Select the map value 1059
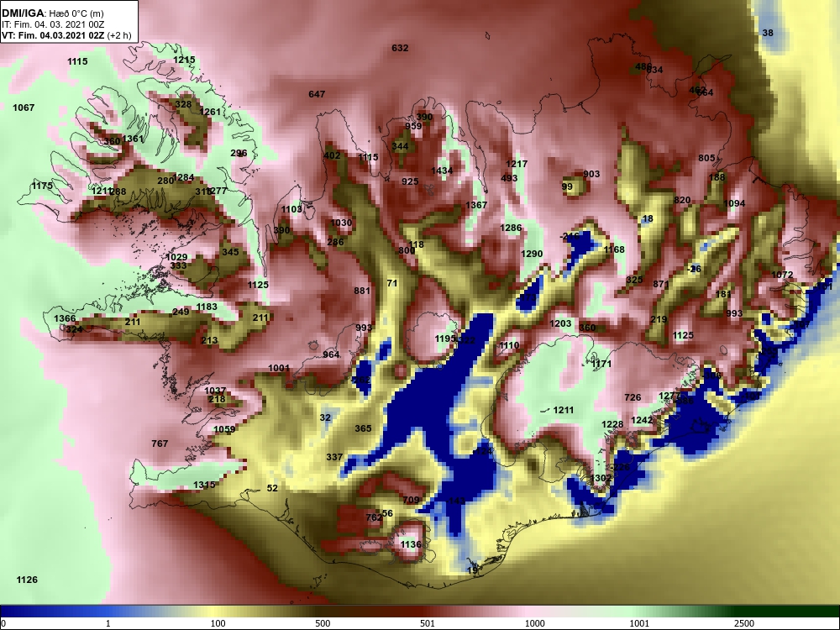The image size is (840, 630). [x=224, y=429]
